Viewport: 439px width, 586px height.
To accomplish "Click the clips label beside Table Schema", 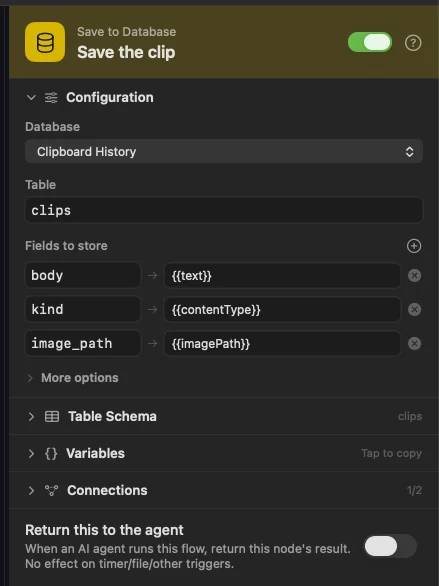I will point(410,416).
